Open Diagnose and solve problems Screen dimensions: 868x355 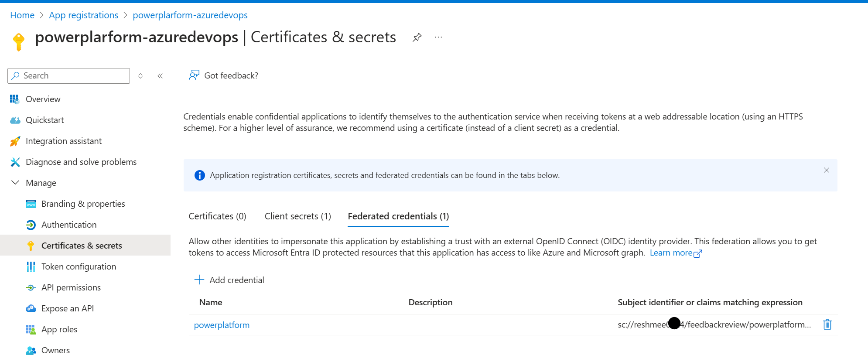81,162
